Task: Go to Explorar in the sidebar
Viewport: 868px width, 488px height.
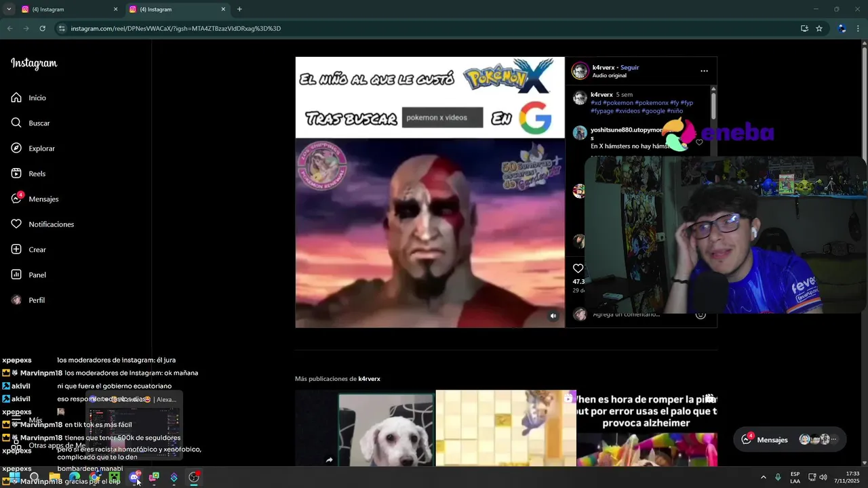Action: 33,148
